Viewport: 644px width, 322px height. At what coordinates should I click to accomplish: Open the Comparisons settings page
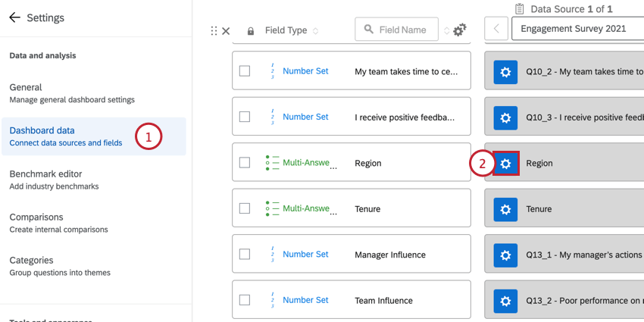pyautogui.click(x=59, y=223)
